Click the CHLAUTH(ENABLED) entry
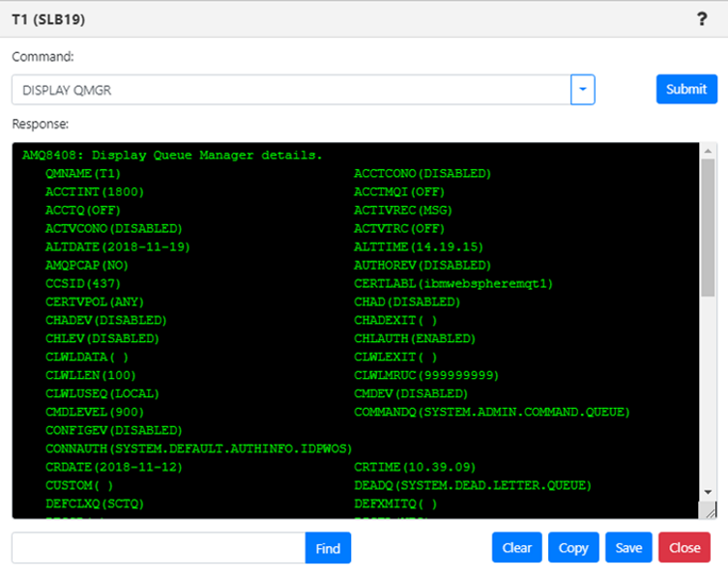The image size is (728, 577). pos(415,338)
